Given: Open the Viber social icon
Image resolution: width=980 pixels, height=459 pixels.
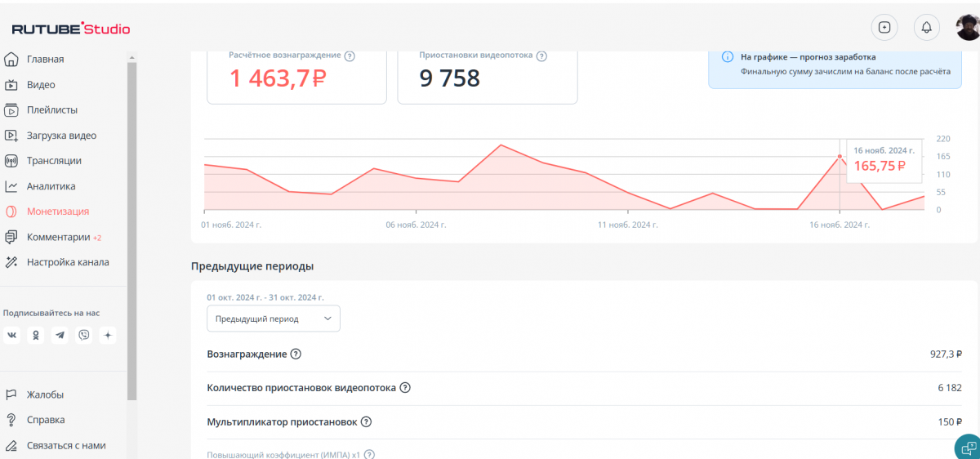Looking at the screenshot, I should click(x=84, y=336).
